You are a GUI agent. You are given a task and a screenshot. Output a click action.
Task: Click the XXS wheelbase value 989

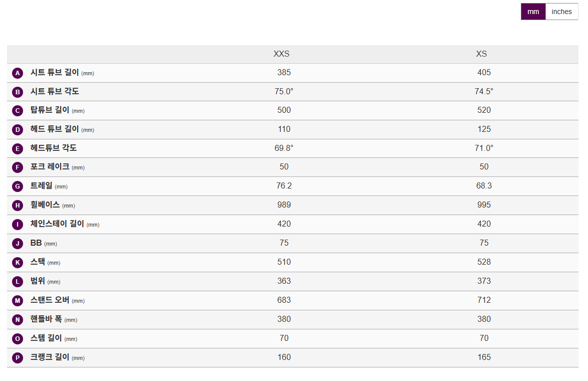coord(284,205)
